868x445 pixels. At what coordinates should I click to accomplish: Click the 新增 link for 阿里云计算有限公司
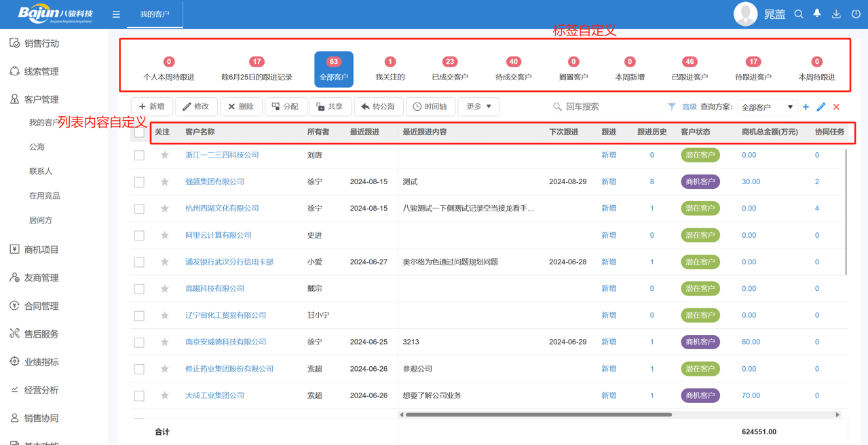608,235
